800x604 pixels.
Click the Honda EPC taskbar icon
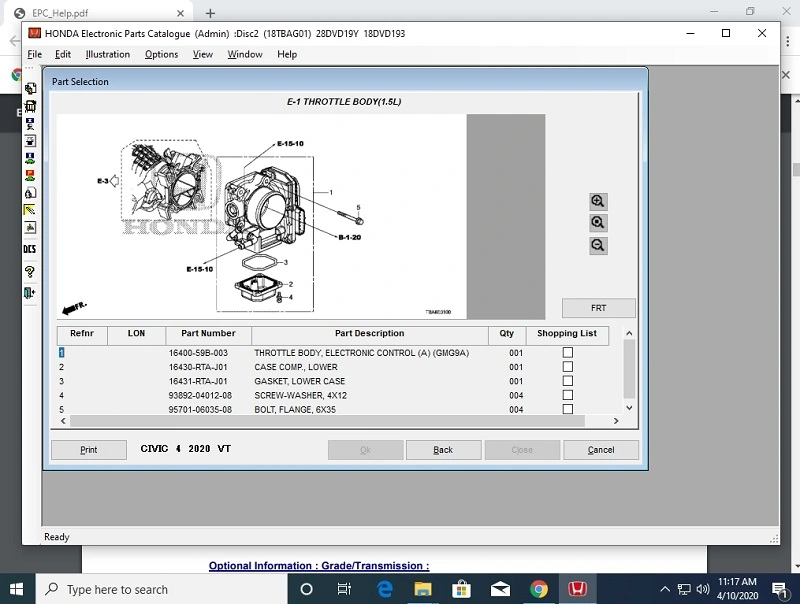[577, 589]
